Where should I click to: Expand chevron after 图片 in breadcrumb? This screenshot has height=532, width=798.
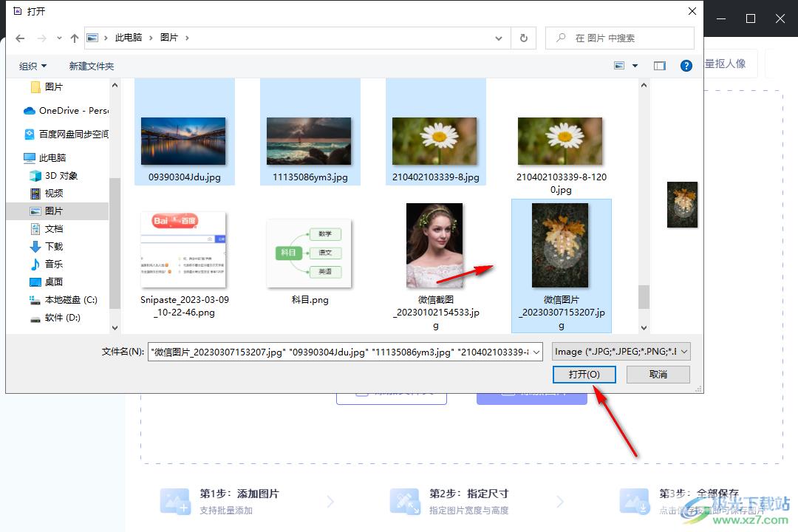point(187,38)
